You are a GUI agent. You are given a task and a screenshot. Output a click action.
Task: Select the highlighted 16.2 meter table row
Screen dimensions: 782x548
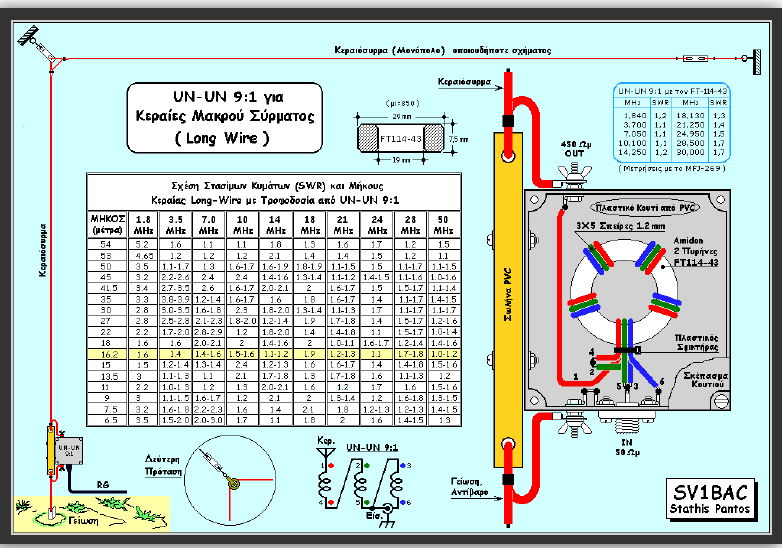pyautogui.click(x=274, y=354)
